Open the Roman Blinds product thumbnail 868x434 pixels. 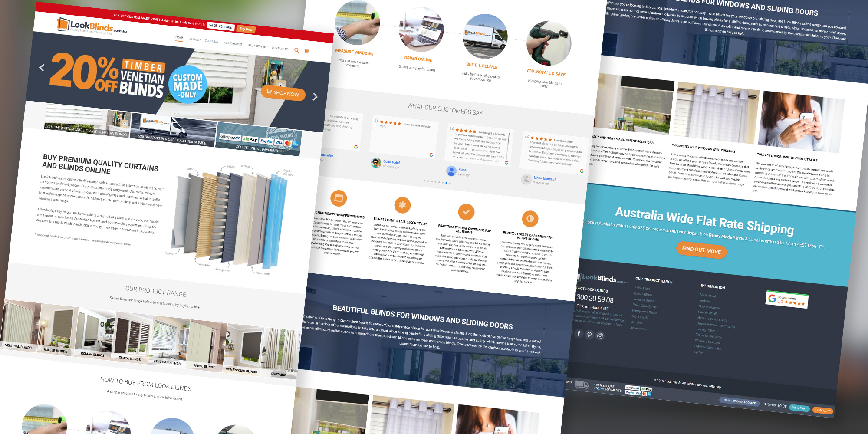(94, 334)
